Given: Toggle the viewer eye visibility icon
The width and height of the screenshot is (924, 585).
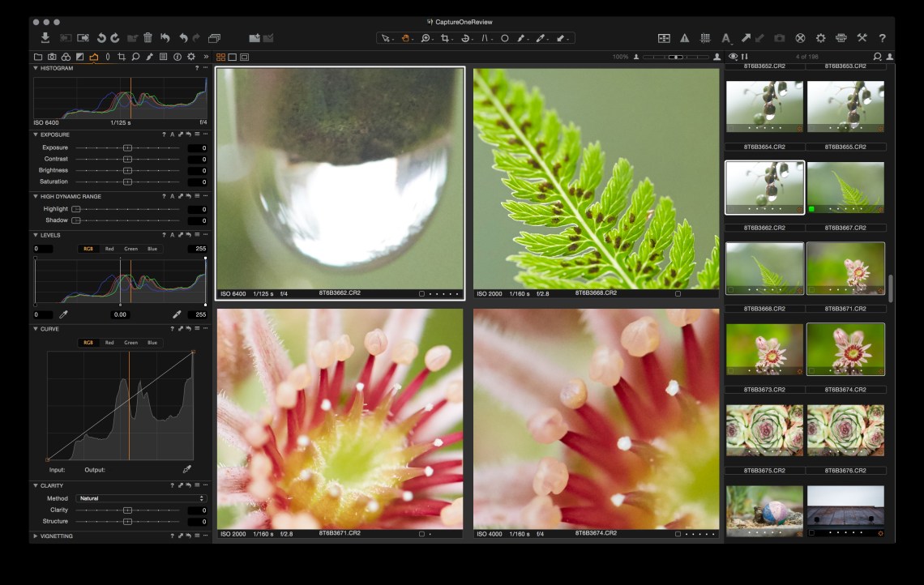Looking at the screenshot, I should [733, 57].
